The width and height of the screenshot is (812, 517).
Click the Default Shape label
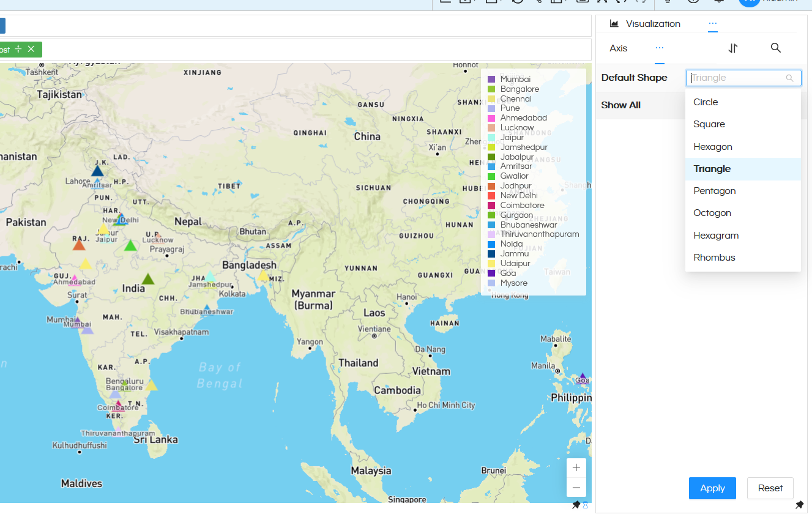(x=635, y=78)
